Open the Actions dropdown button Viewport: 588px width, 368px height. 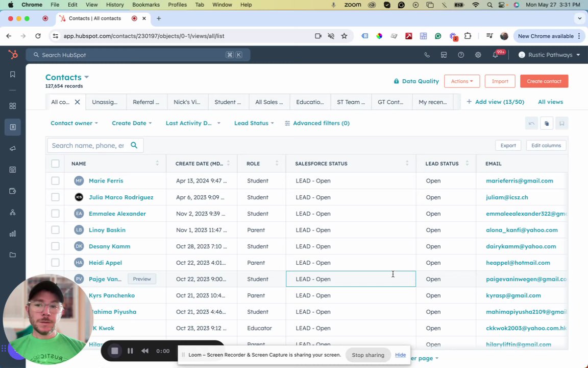point(462,81)
